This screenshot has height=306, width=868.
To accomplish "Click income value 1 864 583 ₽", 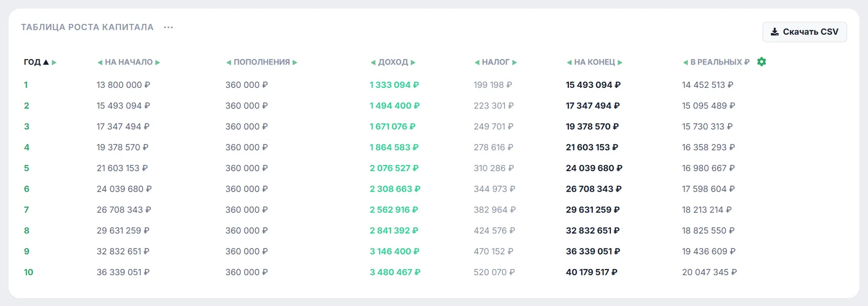I will [x=394, y=148].
